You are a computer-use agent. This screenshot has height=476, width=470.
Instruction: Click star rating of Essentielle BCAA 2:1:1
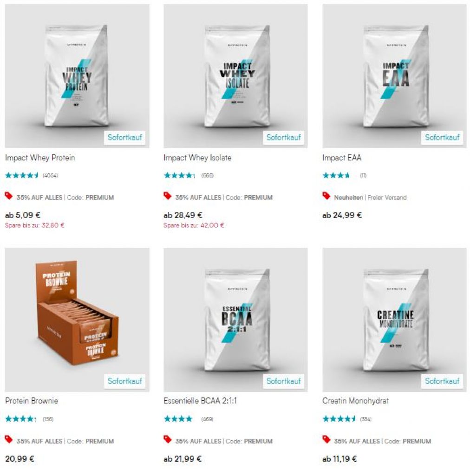(x=178, y=419)
